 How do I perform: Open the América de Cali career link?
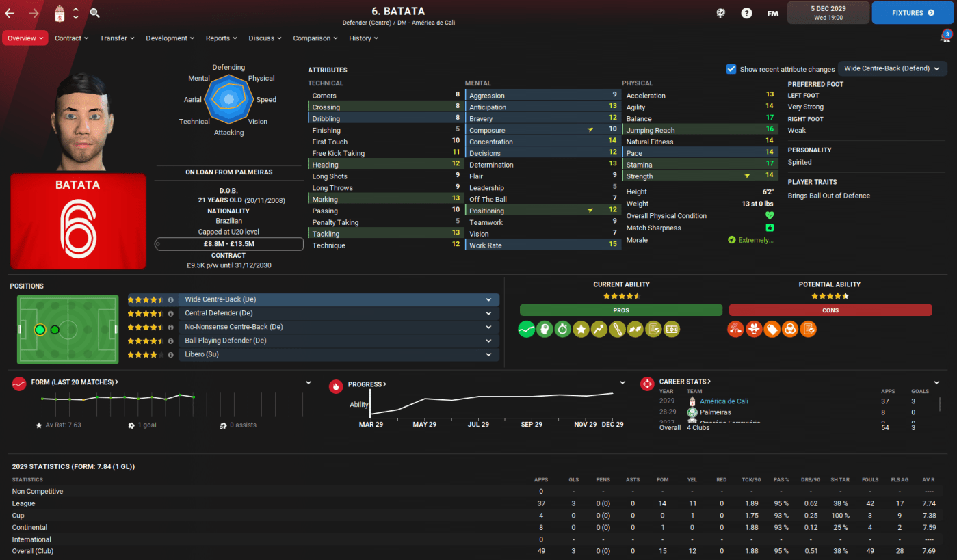(724, 401)
